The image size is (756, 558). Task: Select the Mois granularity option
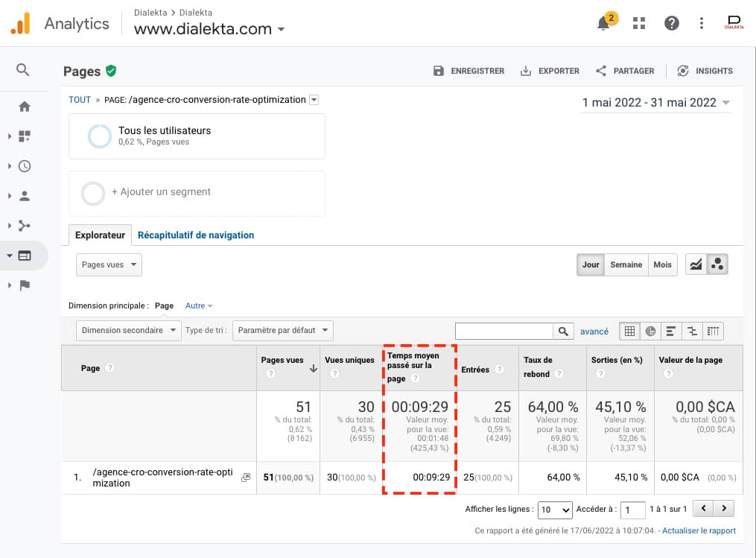(662, 264)
